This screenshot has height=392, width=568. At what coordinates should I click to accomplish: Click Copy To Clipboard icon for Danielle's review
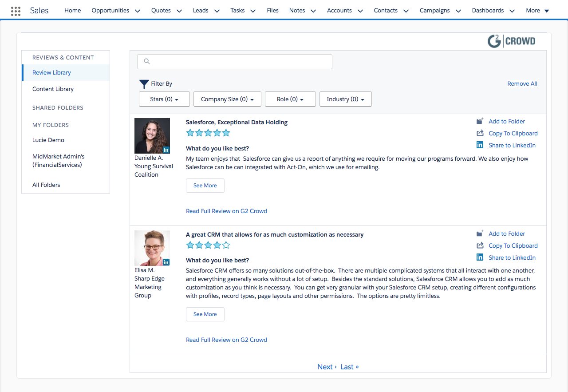480,133
